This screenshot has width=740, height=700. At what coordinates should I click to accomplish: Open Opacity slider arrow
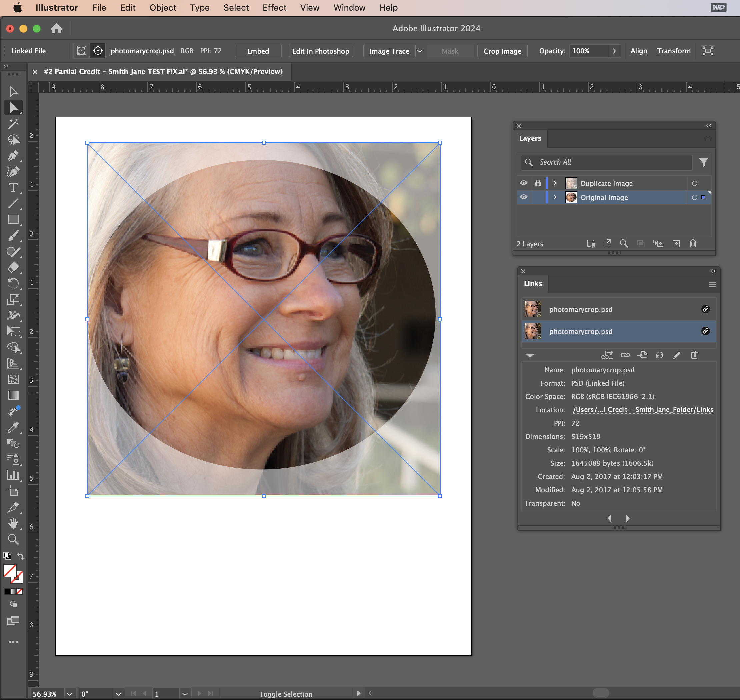(x=615, y=51)
